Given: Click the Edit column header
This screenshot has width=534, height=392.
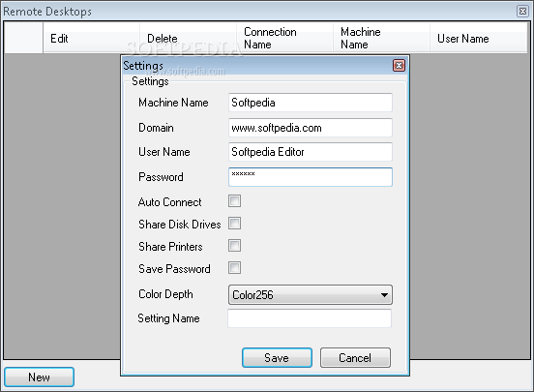Looking at the screenshot, I should point(91,38).
